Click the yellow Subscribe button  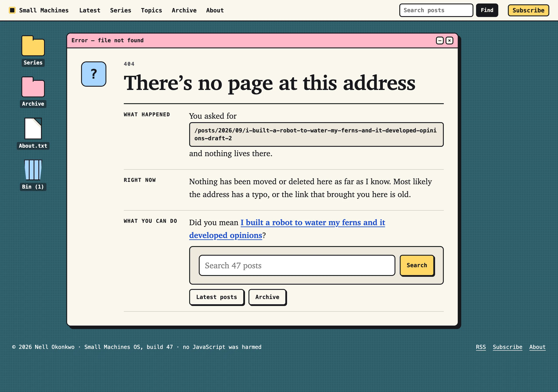tap(528, 10)
